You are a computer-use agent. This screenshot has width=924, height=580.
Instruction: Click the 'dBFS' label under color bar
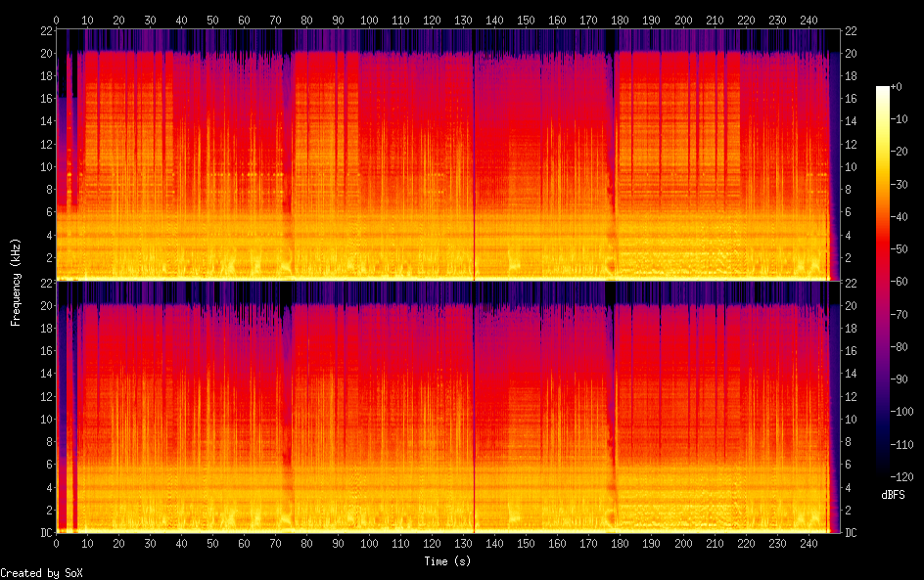tap(893, 496)
